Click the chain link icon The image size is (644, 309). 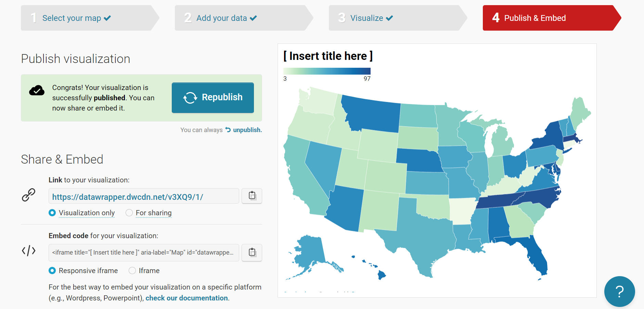29,195
